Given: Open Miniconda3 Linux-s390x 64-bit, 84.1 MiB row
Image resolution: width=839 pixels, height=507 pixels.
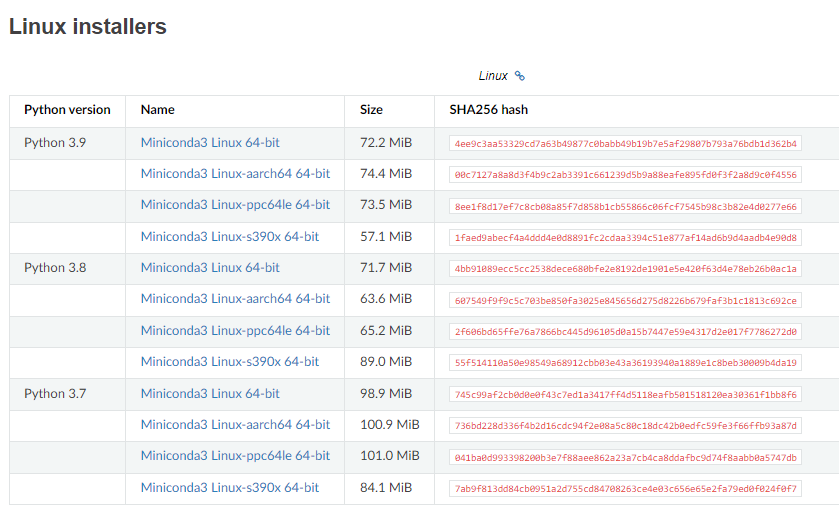Looking at the screenshot, I should [230, 488].
